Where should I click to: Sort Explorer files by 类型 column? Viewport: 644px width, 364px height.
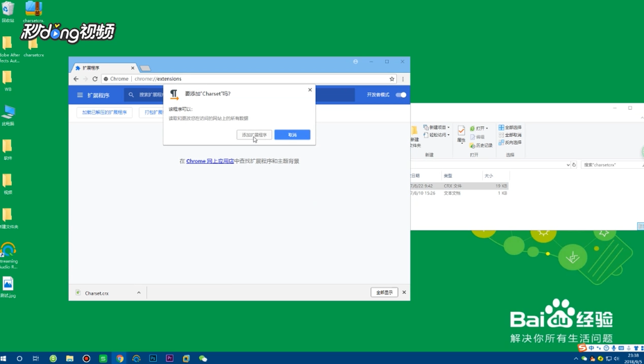coord(462,176)
